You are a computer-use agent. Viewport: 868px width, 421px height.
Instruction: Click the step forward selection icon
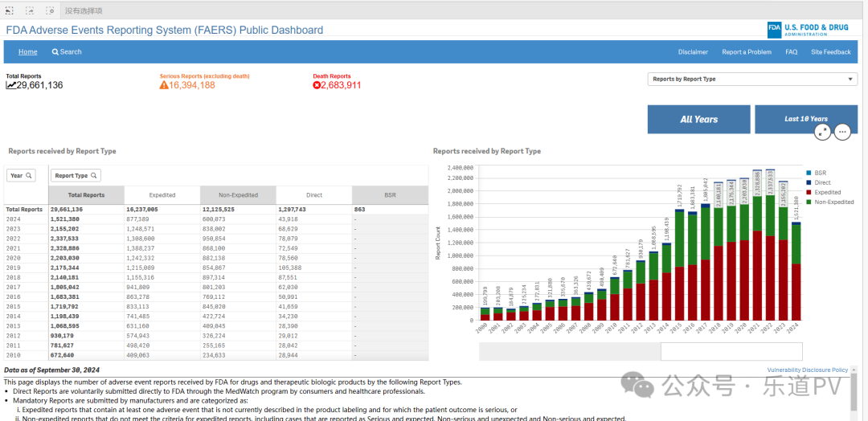coord(30,10)
